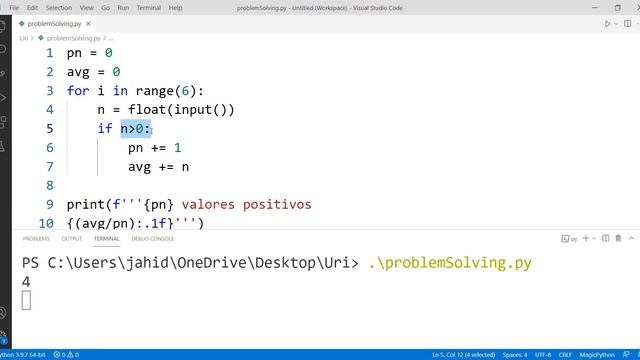Screen dimensions: 640x360
Task: Open the Edit menu
Action: click(32, 8)
